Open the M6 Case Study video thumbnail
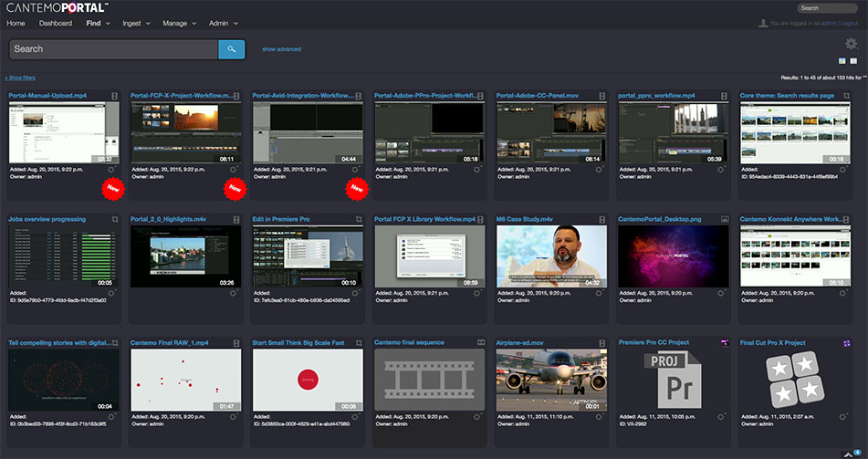Image resolution: width=868 pixels, height=459 pixels. point(551,256)
